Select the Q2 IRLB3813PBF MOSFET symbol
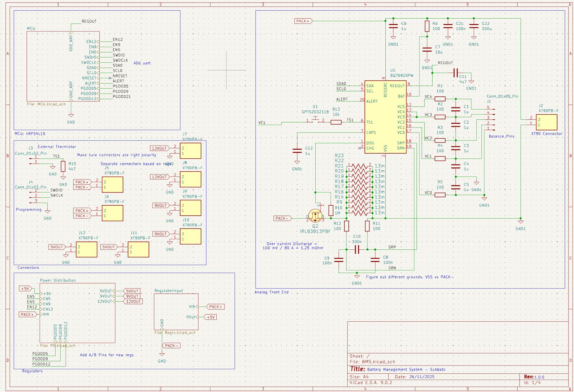 pos(315,216)
